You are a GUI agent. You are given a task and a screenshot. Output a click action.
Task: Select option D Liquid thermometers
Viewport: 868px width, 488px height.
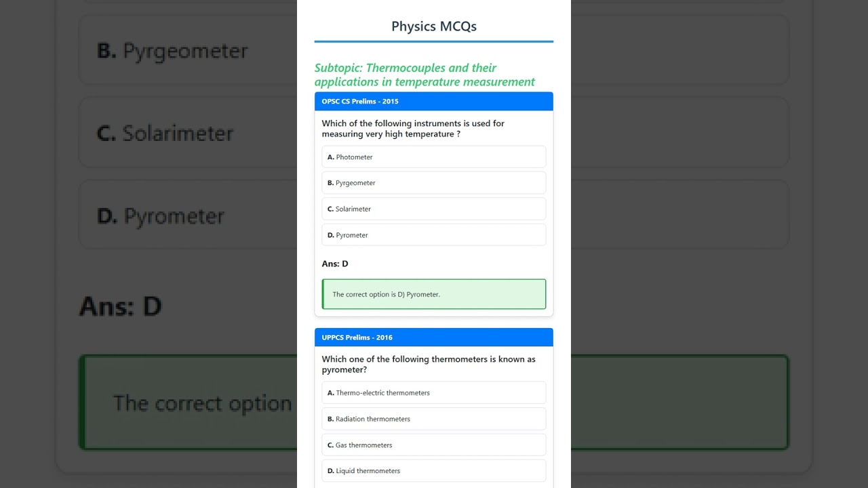(433, 471)
